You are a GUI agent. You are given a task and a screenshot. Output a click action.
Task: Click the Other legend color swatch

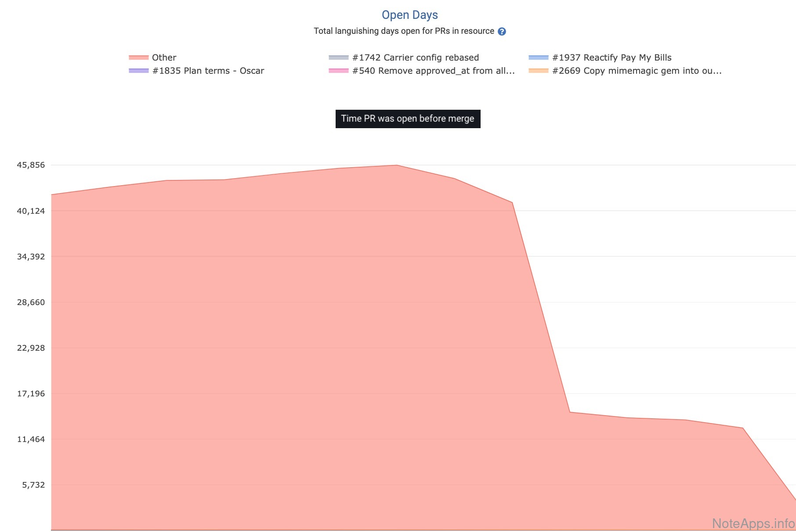coord(138,58)
